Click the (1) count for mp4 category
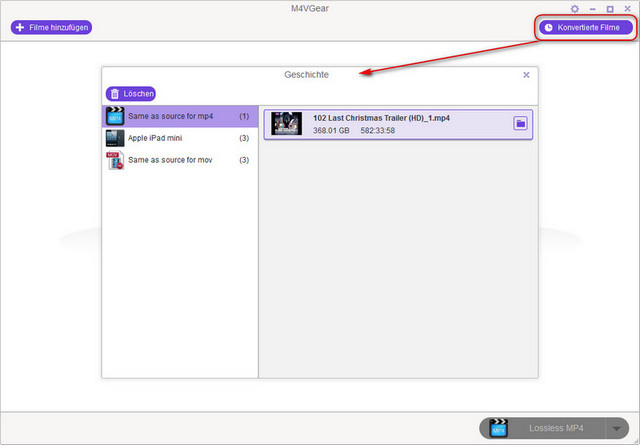The height and width of the screenshot is (445, 640). click(x=244, y=116)
